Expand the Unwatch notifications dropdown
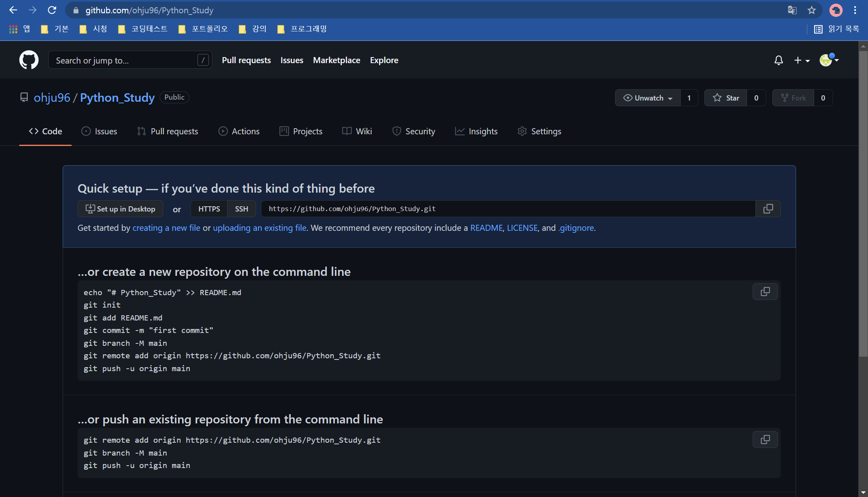Image resolution: width=868 pixels, height=497 pixels. pos(648,98)
